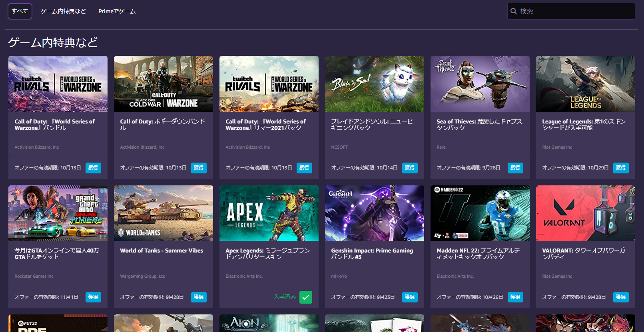Screen dimensions: 644x332
Task: Open VALORANT thumbnail image
Action: coord(586,213)
